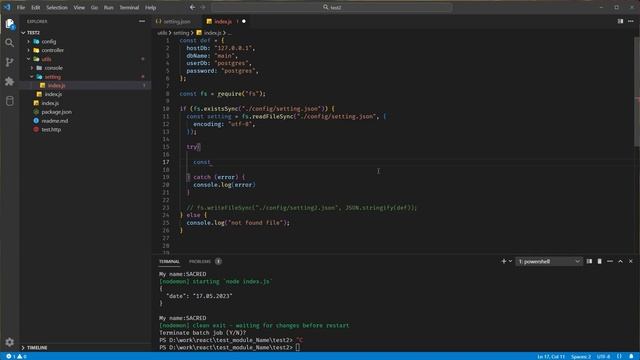This screenshot has width=640, height=360.
Task: Open the Manage gear menu
Action: [9, 342]
